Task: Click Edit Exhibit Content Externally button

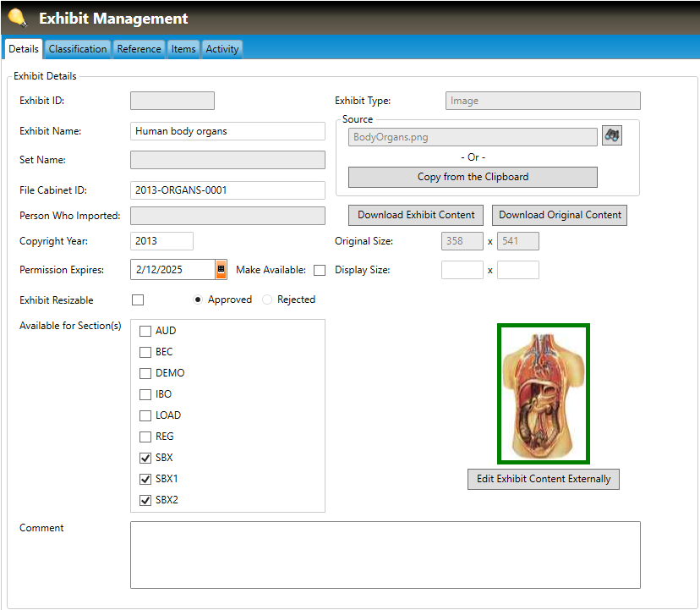Action: pos(544,479)
